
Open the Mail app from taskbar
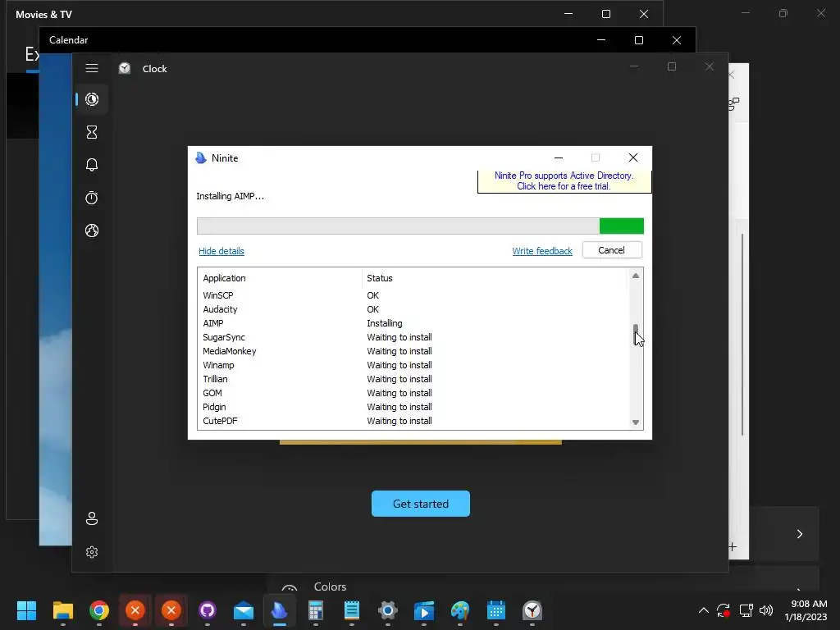[x=243, y=610]
